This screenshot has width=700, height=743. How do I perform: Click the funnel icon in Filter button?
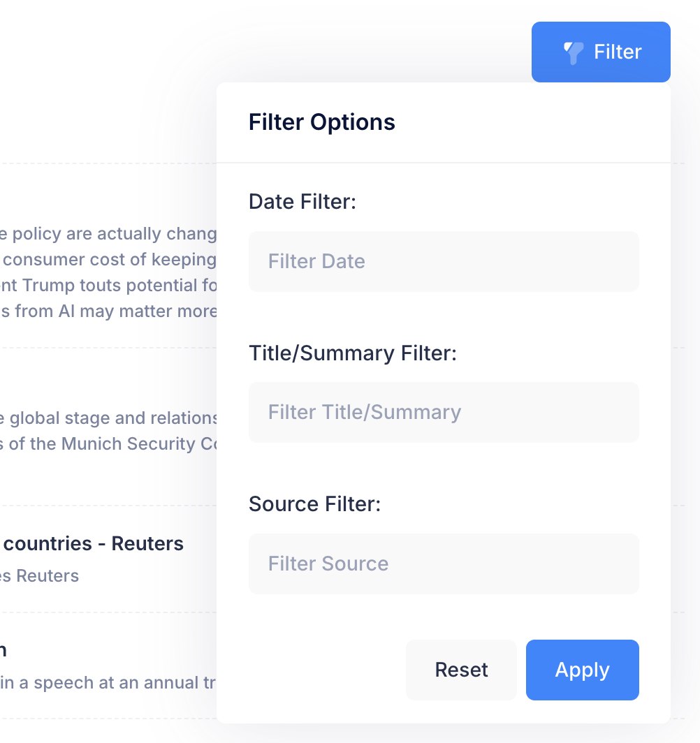click(x=574, y=52)
